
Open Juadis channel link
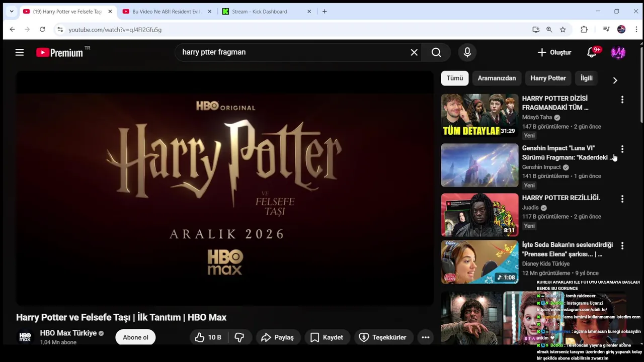click(530, 207)
